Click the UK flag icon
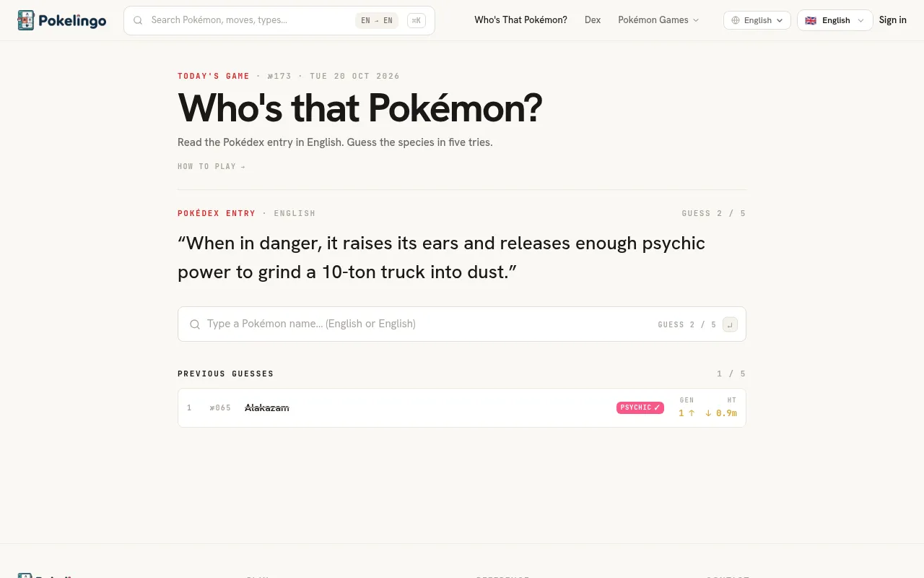 pyautogui.click(x=811, y=20)
